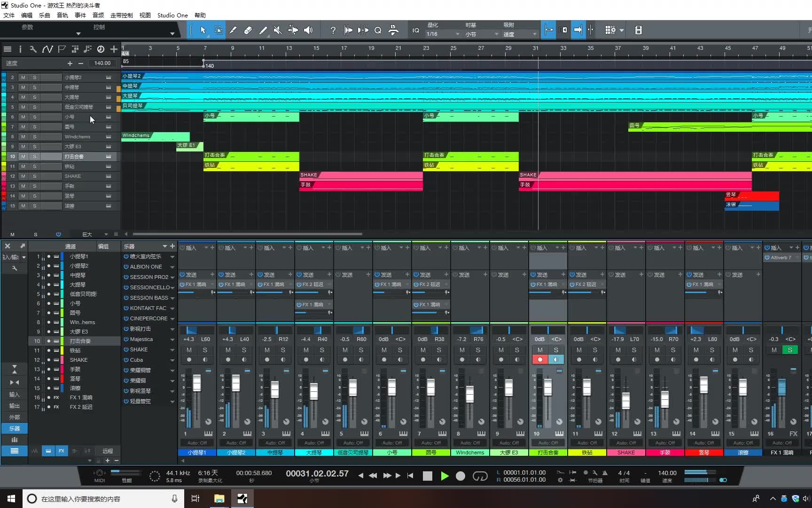Open the IQ input quantize option
Viewport: 812px width, 508px height.
coord(416,30)
